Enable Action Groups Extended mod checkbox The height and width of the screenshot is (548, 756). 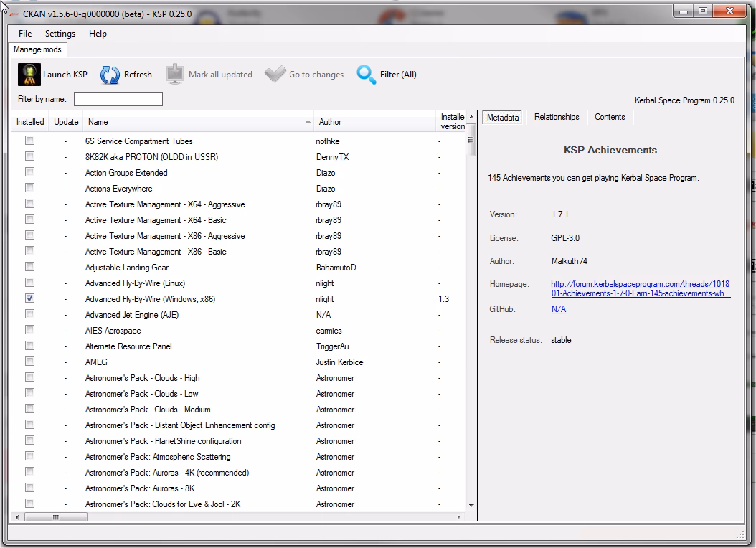point(30,172)
